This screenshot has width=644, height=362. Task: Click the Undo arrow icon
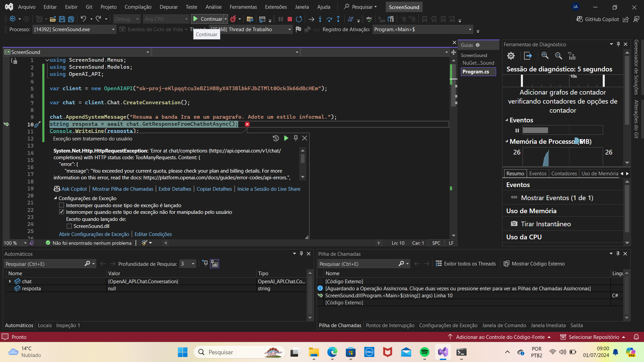click(84, 19)
